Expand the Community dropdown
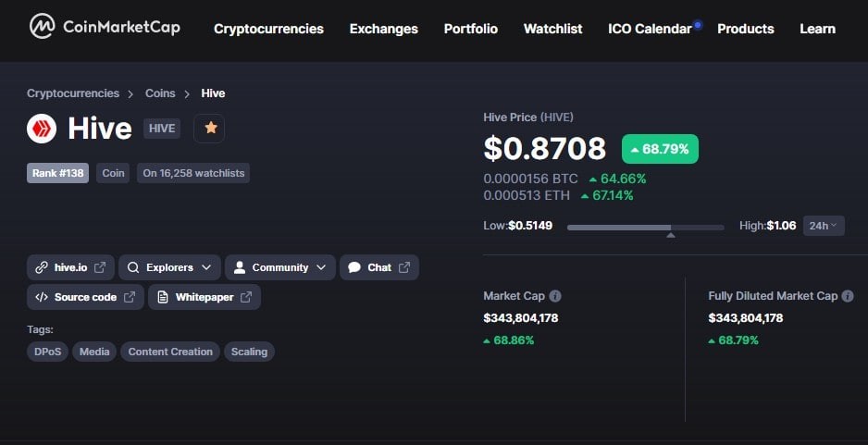The image size is (868, 445). click(280, 267)
